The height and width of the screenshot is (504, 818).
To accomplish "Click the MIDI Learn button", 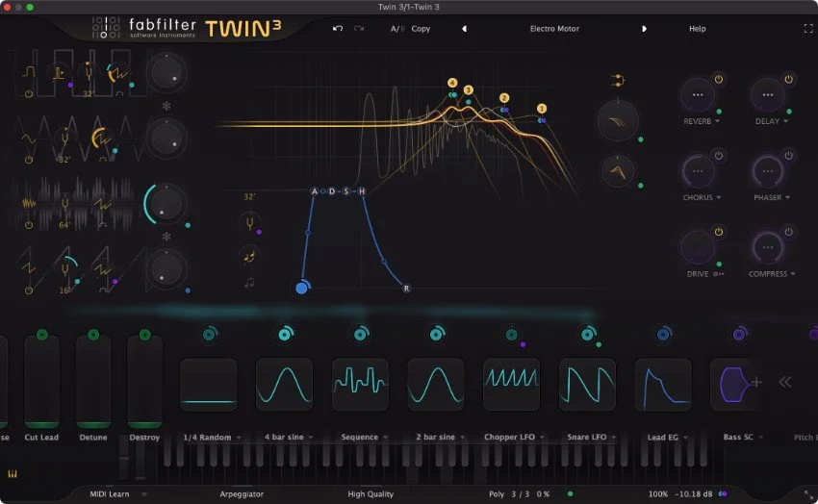I will [x=110, y=494].
